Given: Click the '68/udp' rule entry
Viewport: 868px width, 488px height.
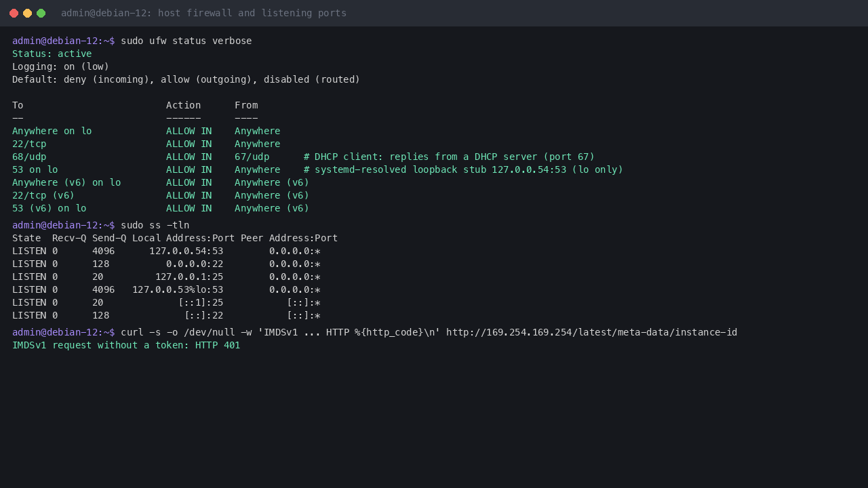Looking at the screenshot, I should click(x=29, y=157).
